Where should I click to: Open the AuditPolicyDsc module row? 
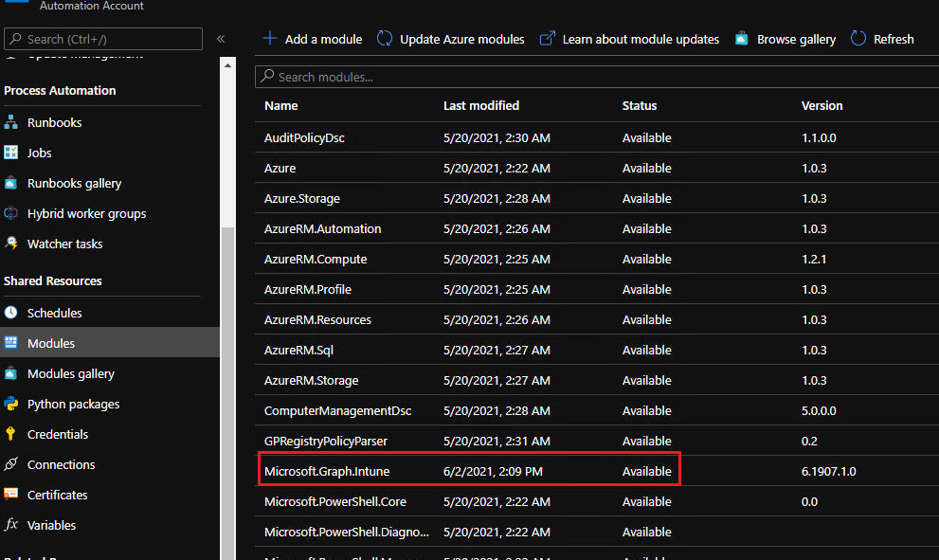click(596, 137)
